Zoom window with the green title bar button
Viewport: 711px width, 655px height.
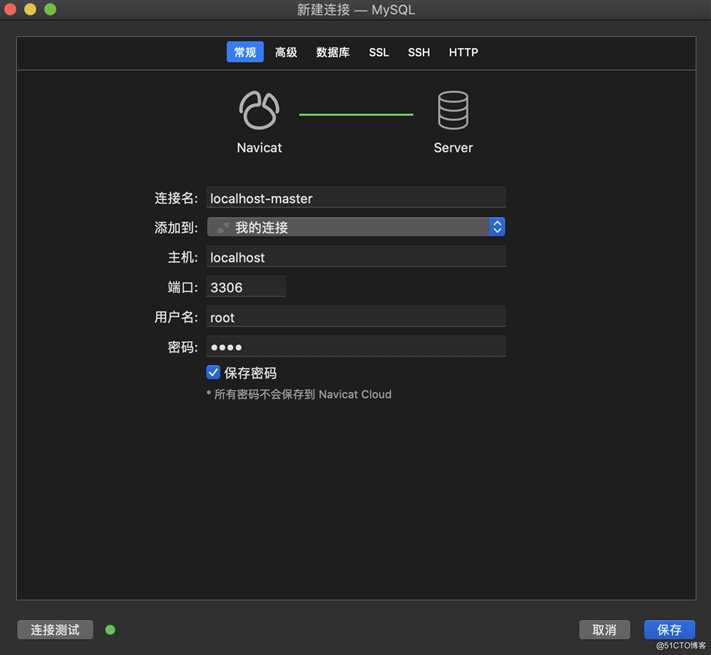tap(50, 9)
